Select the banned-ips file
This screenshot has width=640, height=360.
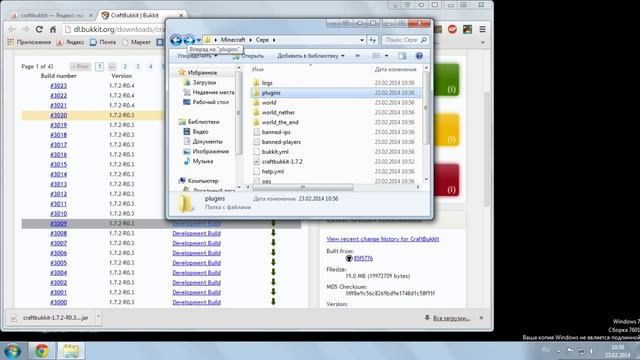click(x=276, y=132)
